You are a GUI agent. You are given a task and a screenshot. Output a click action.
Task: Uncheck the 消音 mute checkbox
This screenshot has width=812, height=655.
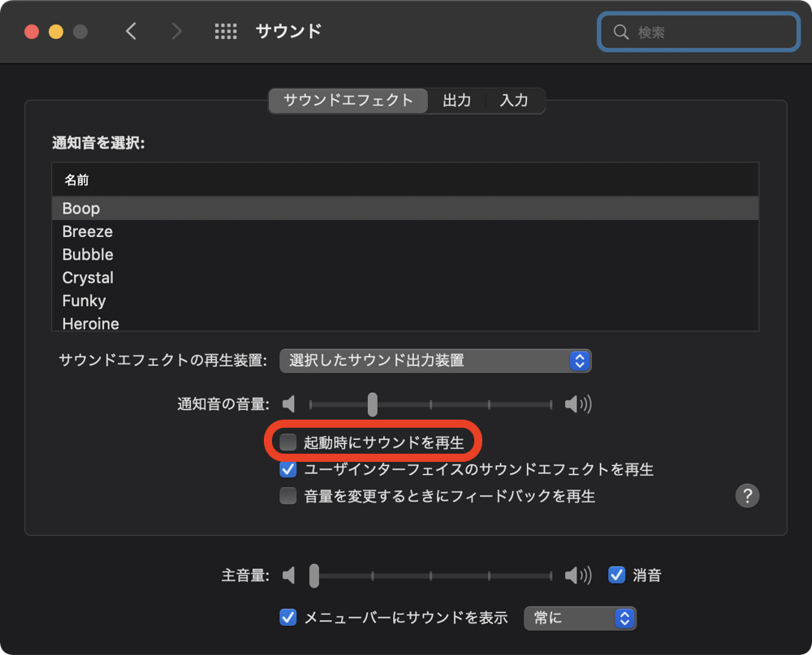pos(616,575)
